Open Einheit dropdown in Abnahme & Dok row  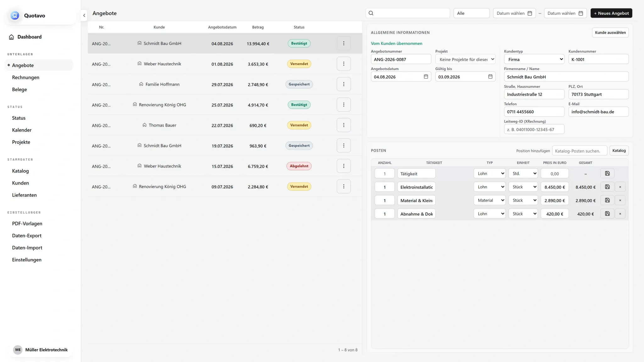[523, 214]
